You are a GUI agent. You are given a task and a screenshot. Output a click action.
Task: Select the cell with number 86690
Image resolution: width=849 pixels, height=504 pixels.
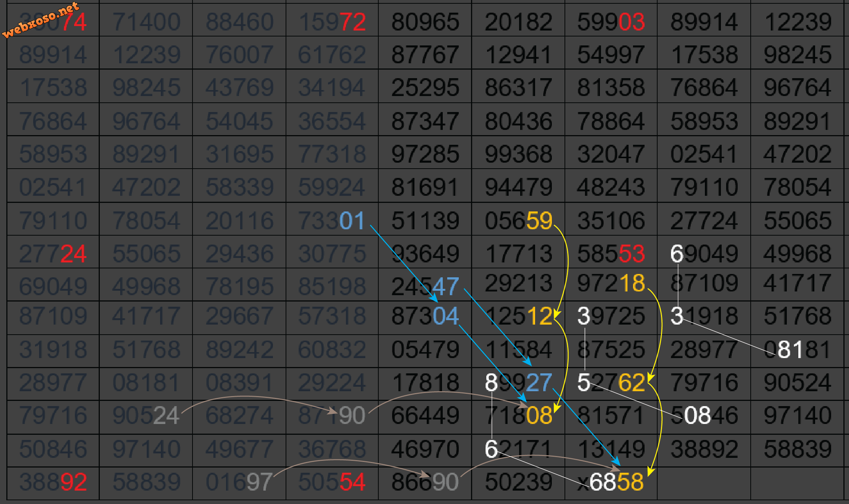coord(425,482)
